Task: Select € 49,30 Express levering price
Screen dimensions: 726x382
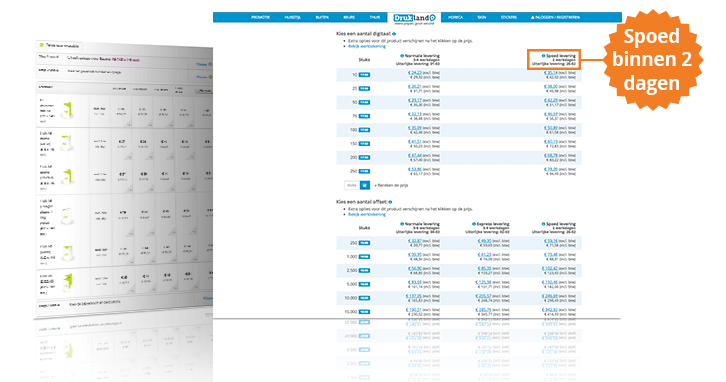Action: pos(484,241)
